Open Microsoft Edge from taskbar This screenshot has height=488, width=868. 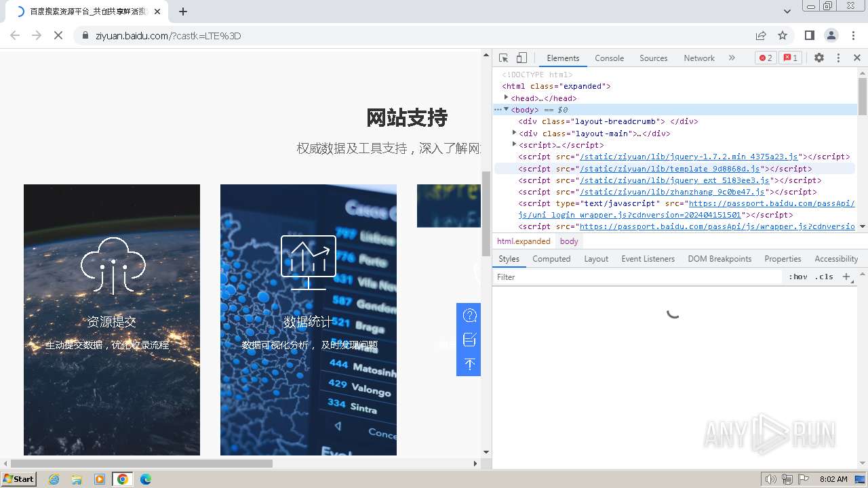(145, 479)
